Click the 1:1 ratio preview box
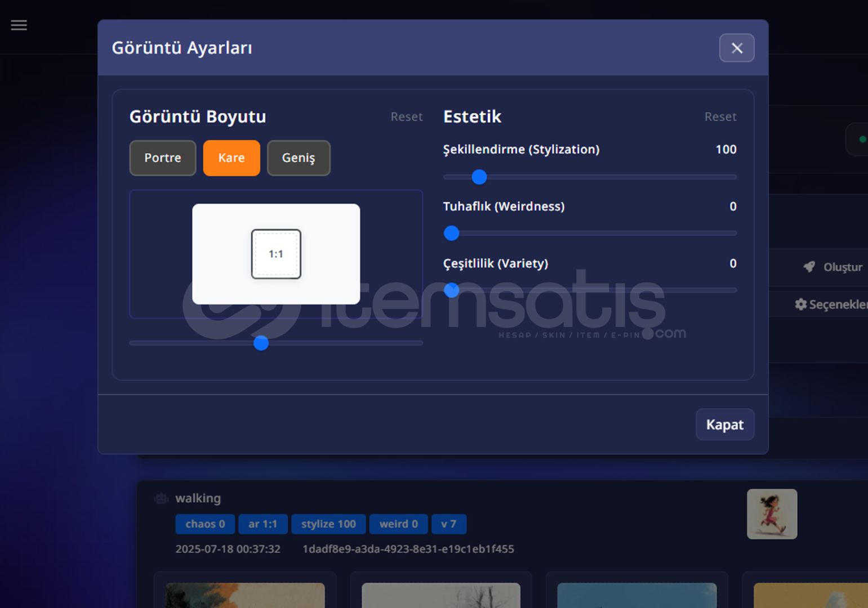 [276, 254]
